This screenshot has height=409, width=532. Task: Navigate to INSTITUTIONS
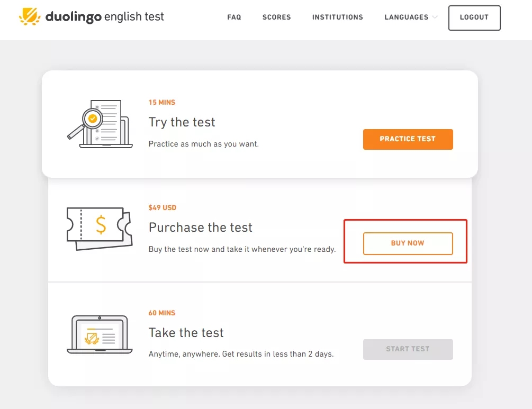tap(337, 17)
